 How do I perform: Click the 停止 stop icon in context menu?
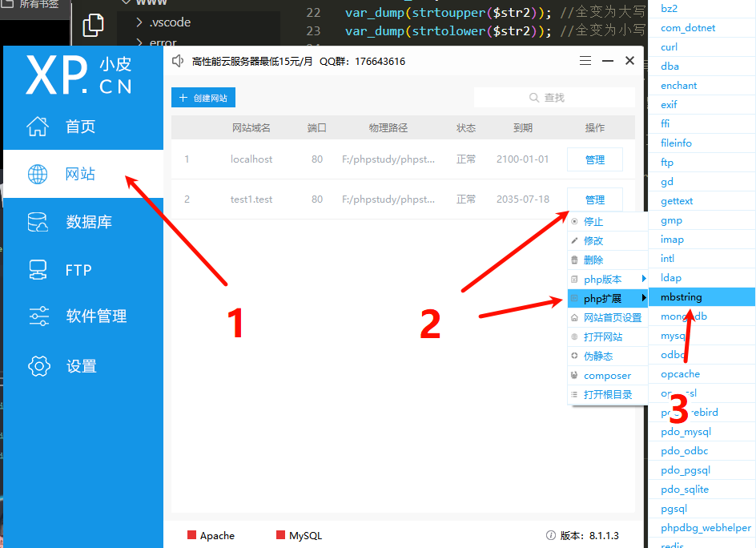[x=574, y=221]
